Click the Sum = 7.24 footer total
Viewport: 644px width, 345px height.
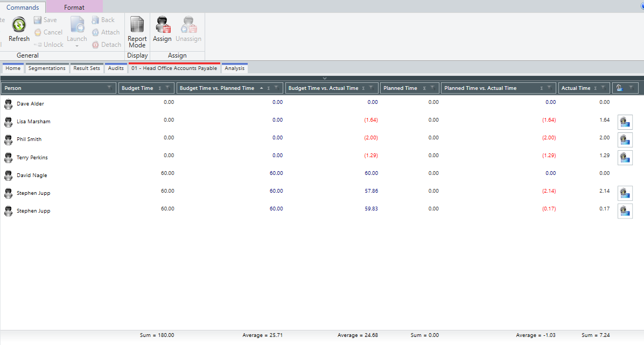pos(596,335)
